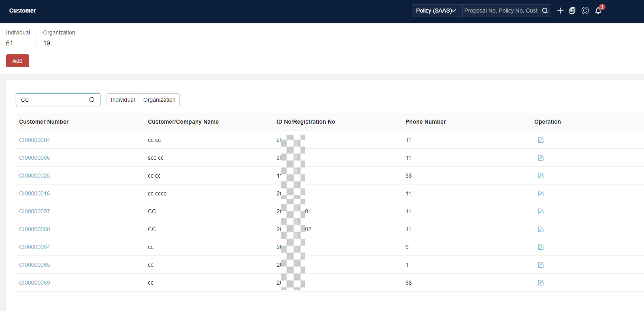The height and width of the screenshot is (311, 644).
Task: Click magnifier icon in customer search box
Action: [92, 100]
